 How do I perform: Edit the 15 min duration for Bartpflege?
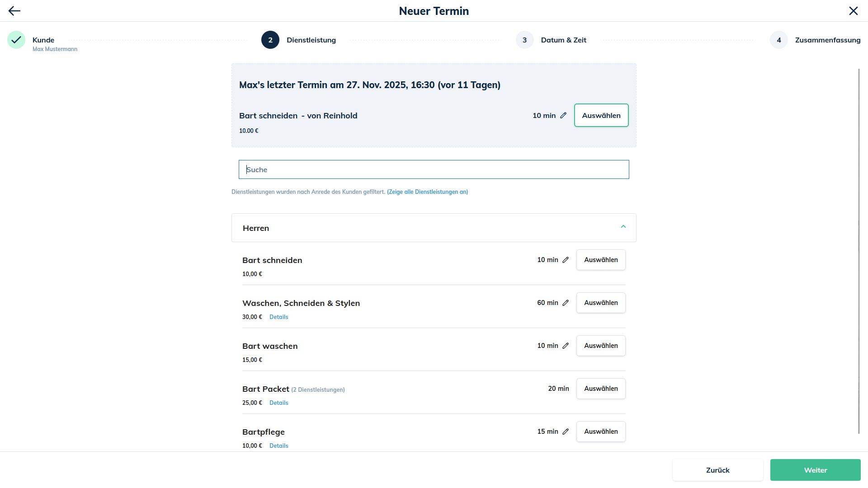coord(566,432)
